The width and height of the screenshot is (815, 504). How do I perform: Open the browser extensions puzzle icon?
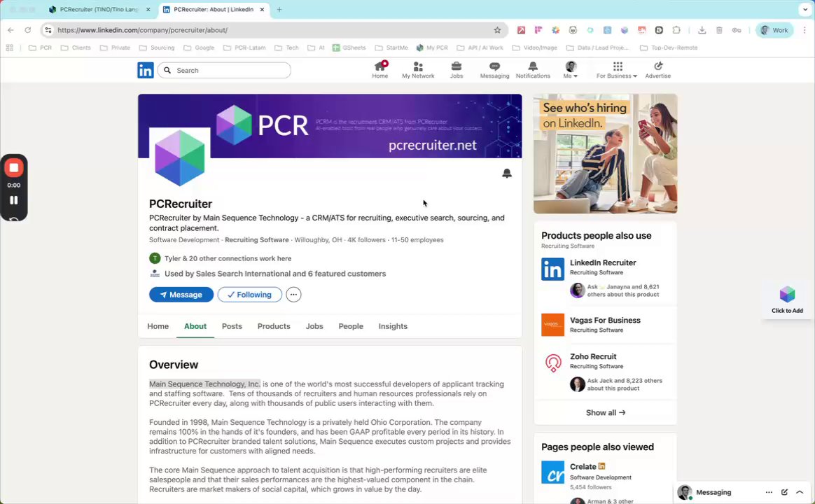(x=676, y=30)
